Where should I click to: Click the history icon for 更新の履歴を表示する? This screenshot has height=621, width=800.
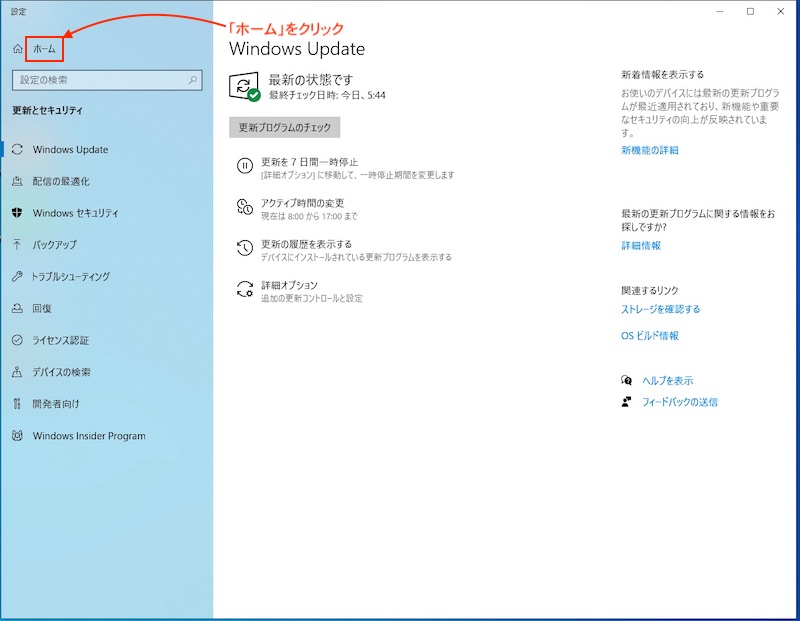tap(245, 248)
